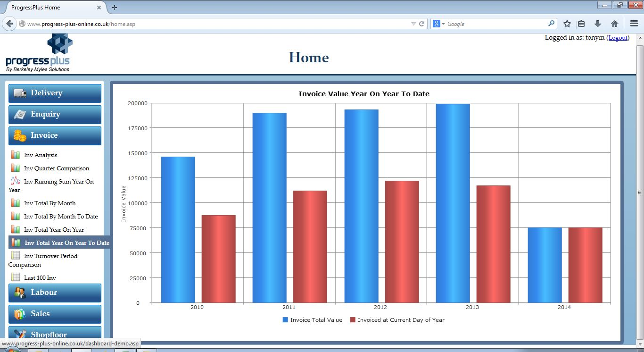Click the red 2014 bar in chart
Image resolution: width=644 pixels, height=352 pixels.
click(x=585, y=265)
